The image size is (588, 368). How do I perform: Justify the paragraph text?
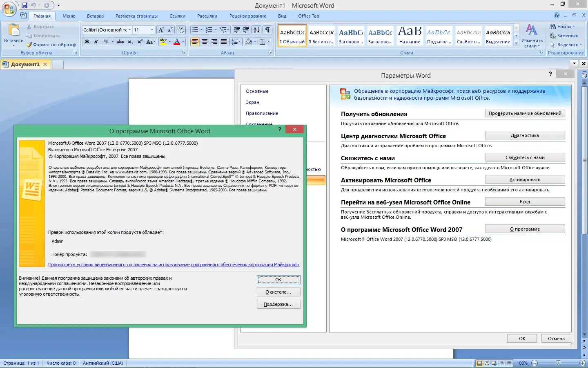[224, 42]
